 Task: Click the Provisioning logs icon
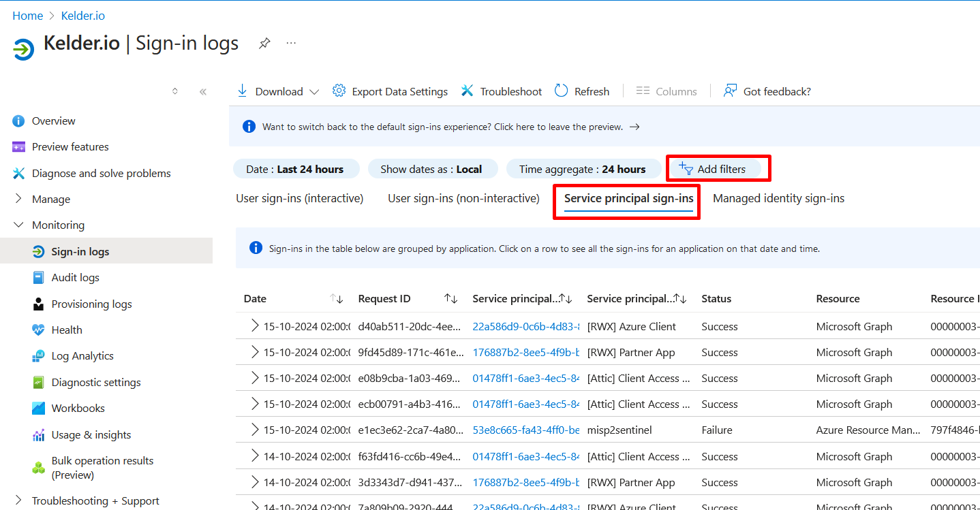tap(39, 304)
